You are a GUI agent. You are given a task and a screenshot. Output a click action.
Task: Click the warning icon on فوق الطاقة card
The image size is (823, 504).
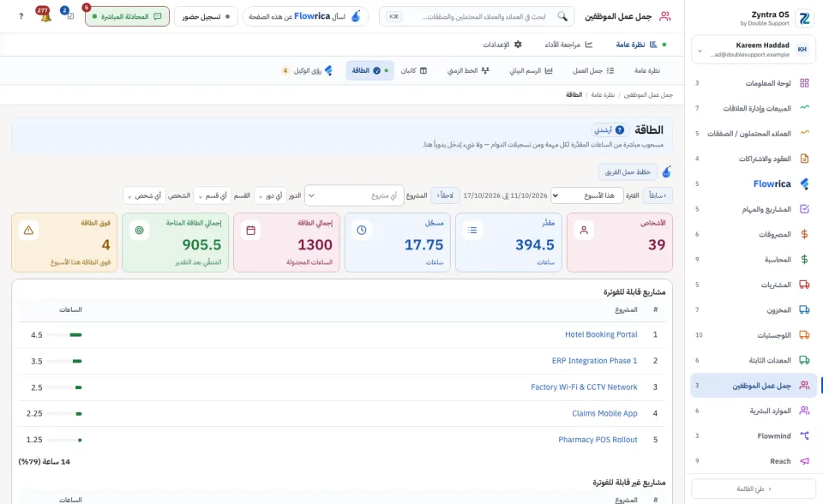pyautogui.click(x=28, y=230)
